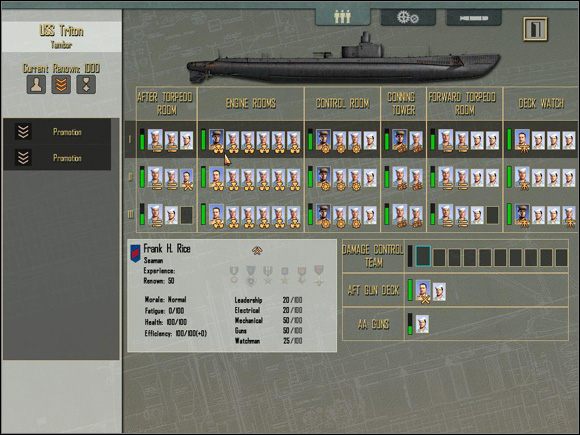Click the Engine Rooms column header

pyautogui.click(x=251, y=104)
